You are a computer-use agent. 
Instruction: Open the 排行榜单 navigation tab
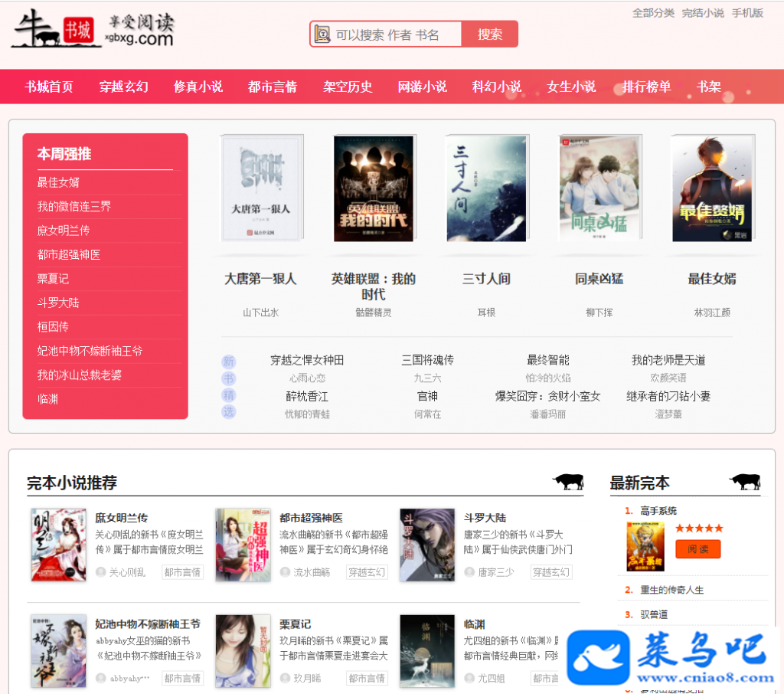click(646, 87)
